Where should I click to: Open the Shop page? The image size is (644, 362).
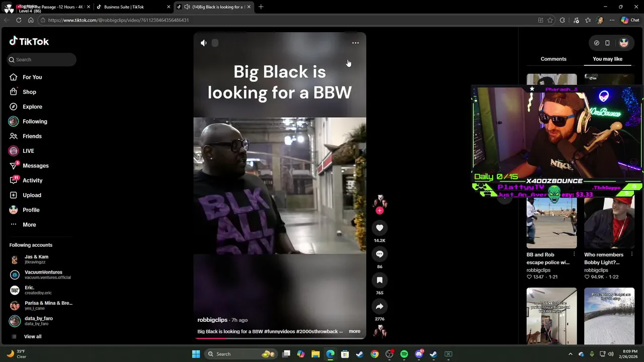[29, 92]
